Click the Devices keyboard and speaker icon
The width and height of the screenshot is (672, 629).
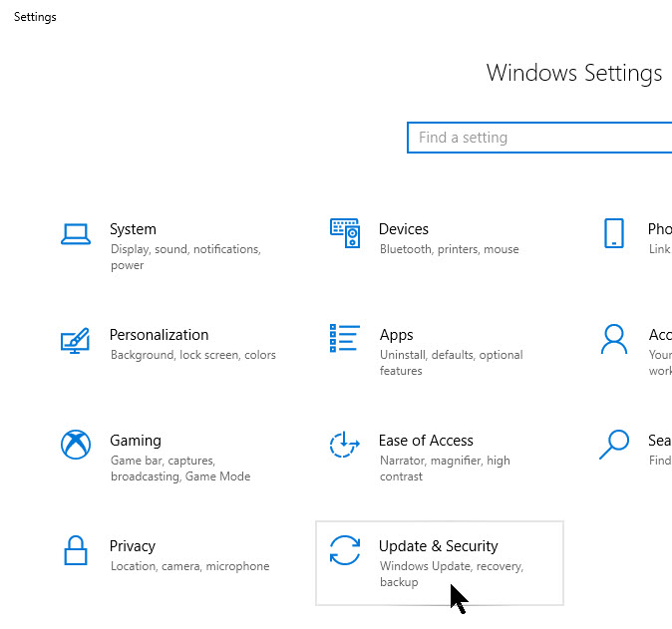[345, 234]
